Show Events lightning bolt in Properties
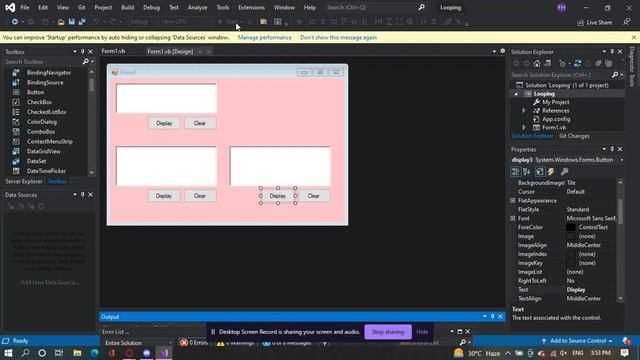 pos(551,172)
